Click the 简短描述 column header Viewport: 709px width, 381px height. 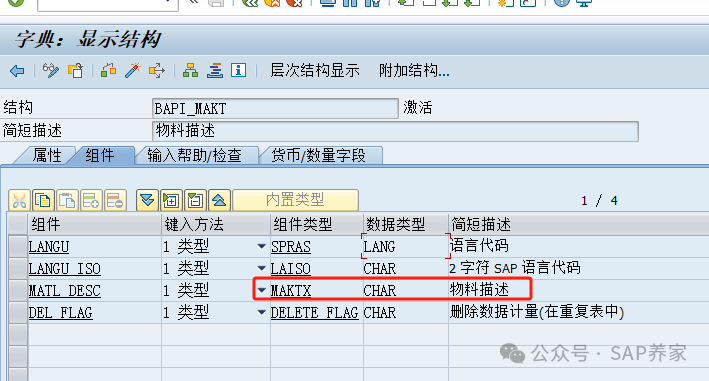click(x=579, y=224)
